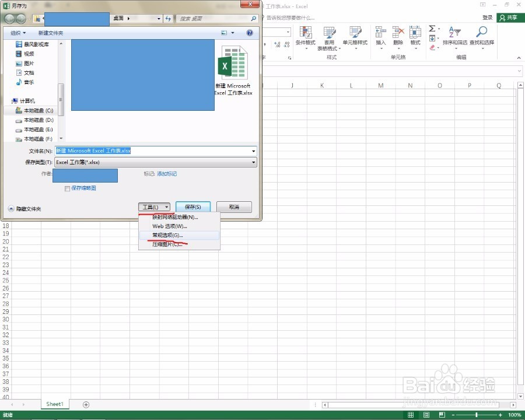525x420 pixels.
Task: Choose Compress Pictures (压缩图片)
Action: click(180, 244)
